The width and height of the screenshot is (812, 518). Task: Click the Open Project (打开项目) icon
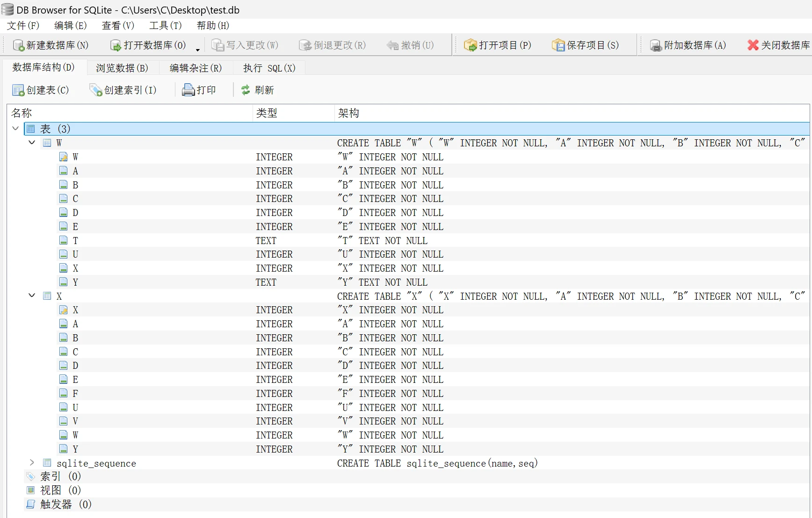tap(470, 45)
